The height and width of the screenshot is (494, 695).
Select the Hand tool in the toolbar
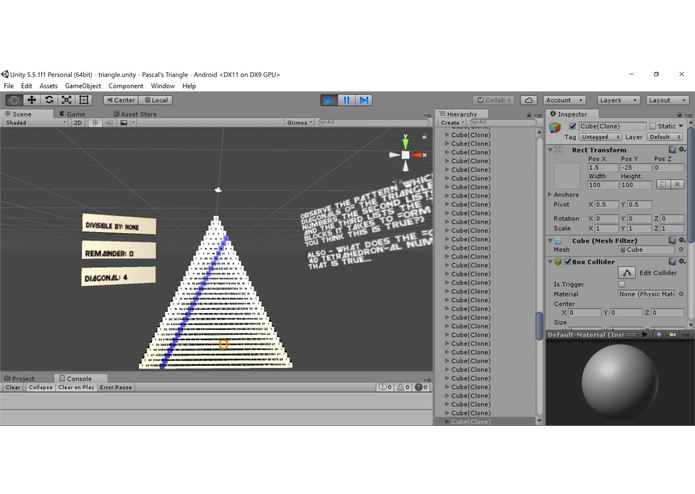click(14, 100)
